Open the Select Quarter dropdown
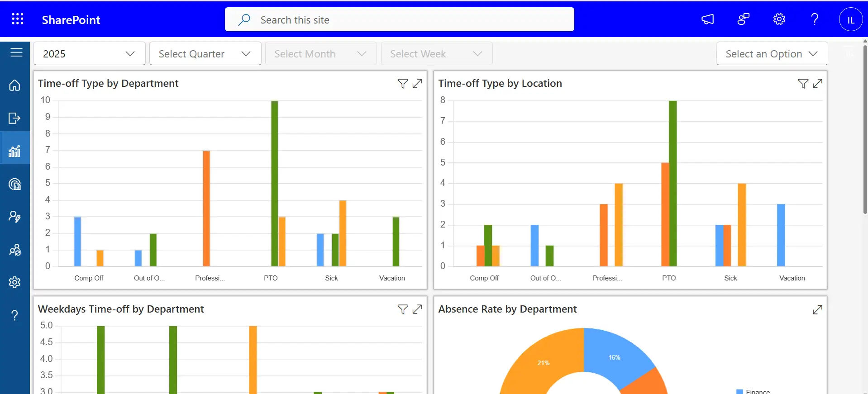 coord(205,54)
